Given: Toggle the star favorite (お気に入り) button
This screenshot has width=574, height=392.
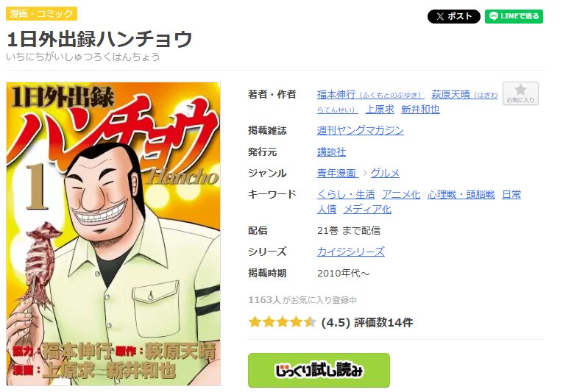Looking at the screenshot, I should (520, 93).
